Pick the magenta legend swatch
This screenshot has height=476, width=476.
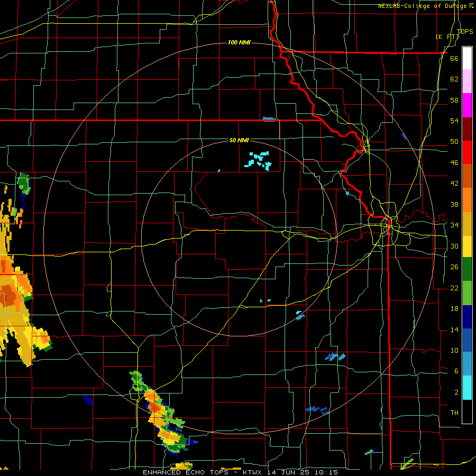click(x=467, y=105)
